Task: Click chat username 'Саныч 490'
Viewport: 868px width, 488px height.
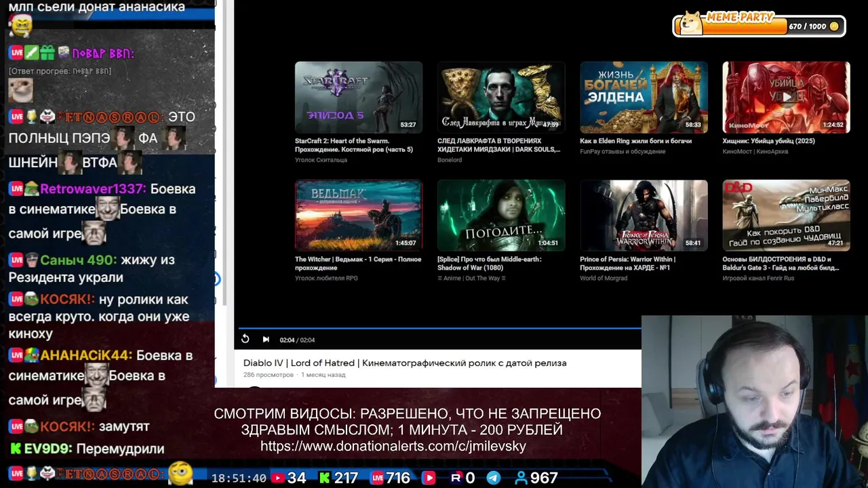Action: (x=78, y=260)
